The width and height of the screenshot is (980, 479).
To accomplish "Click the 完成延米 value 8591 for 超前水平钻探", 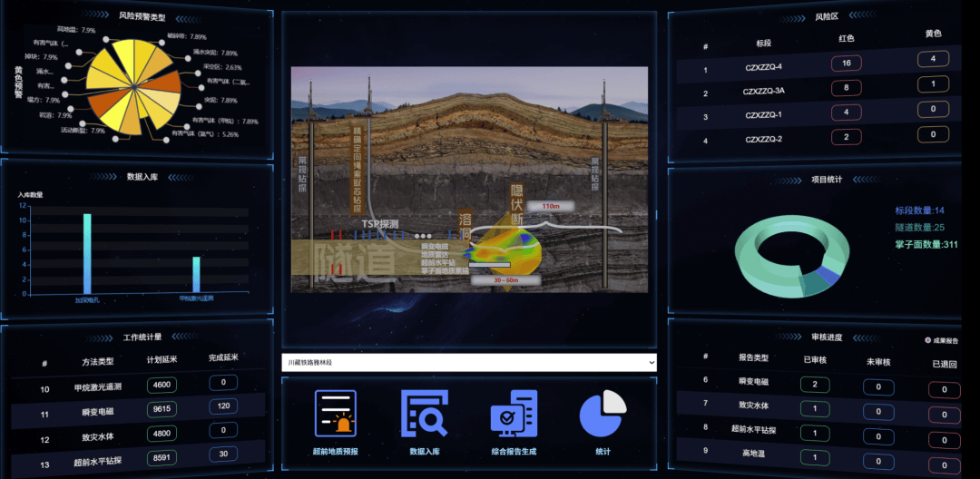I will (x=163, y=456).
